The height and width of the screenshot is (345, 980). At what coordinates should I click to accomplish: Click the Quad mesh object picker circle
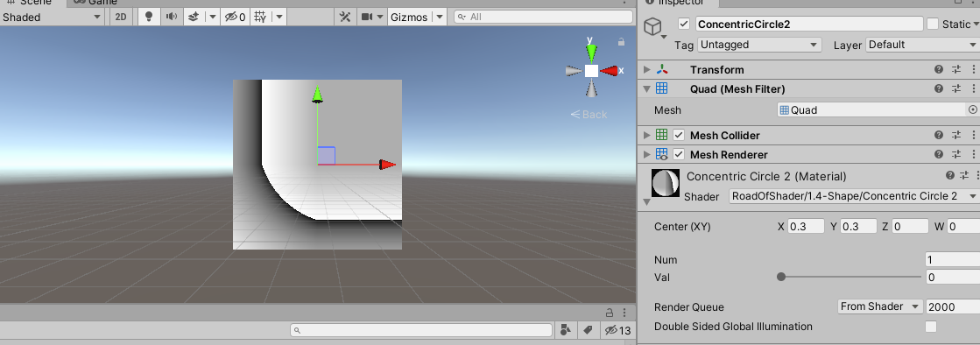tap(972, 109)
